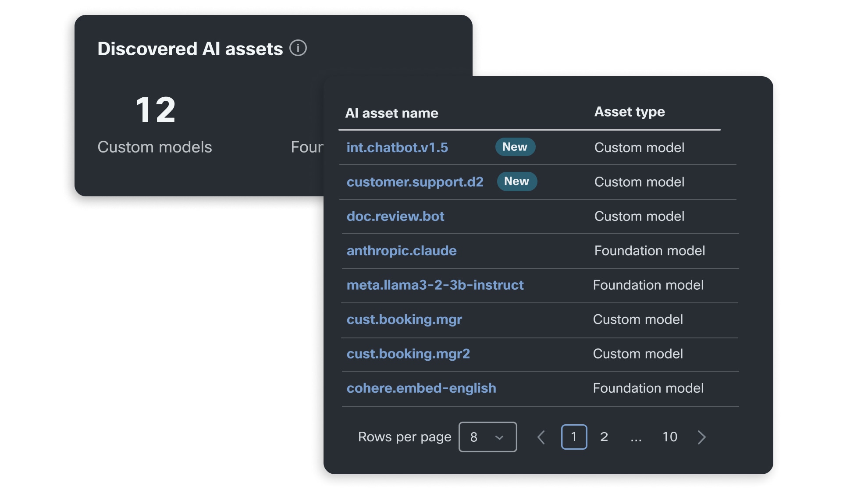
Task: Open the anthropic.claude foundation model
Action: pos(401,251)
